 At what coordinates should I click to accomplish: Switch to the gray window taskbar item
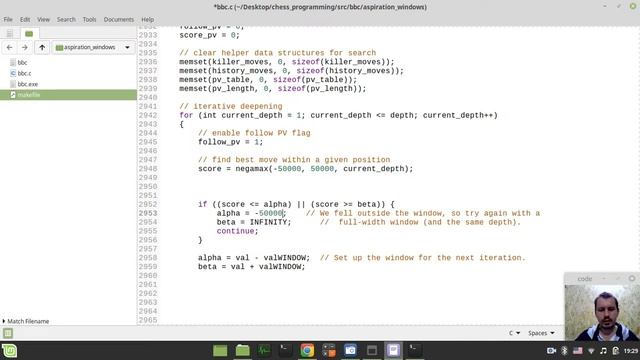pyautogui.click(x=372, y=351)
